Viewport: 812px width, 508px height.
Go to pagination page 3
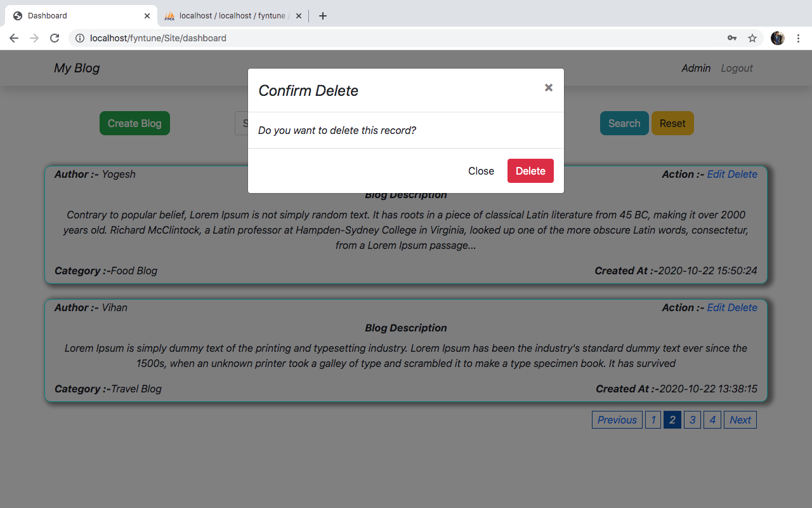pyautogui.click(x=692, y=420)
